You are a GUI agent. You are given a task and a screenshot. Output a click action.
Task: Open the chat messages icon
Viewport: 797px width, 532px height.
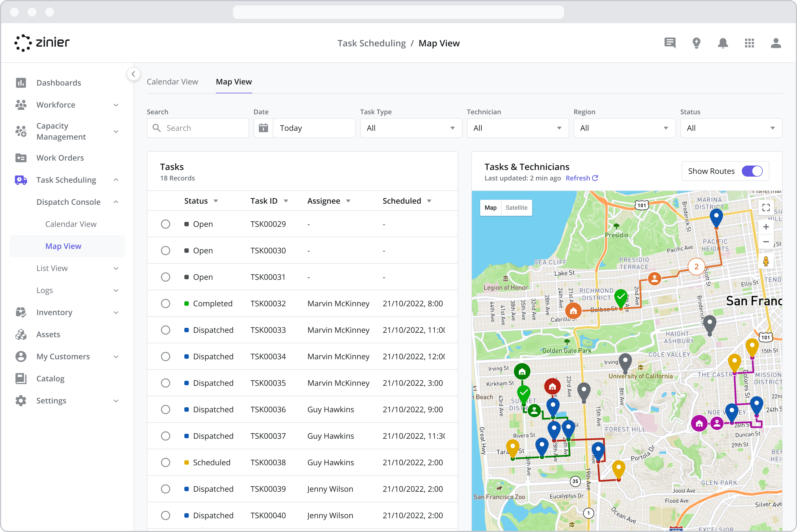click(x=670, y=43)
